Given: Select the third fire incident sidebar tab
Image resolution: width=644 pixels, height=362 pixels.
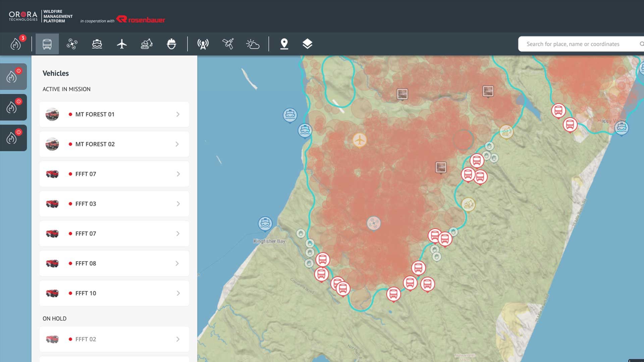Looking at the screenshot, I should pos(13,138).
